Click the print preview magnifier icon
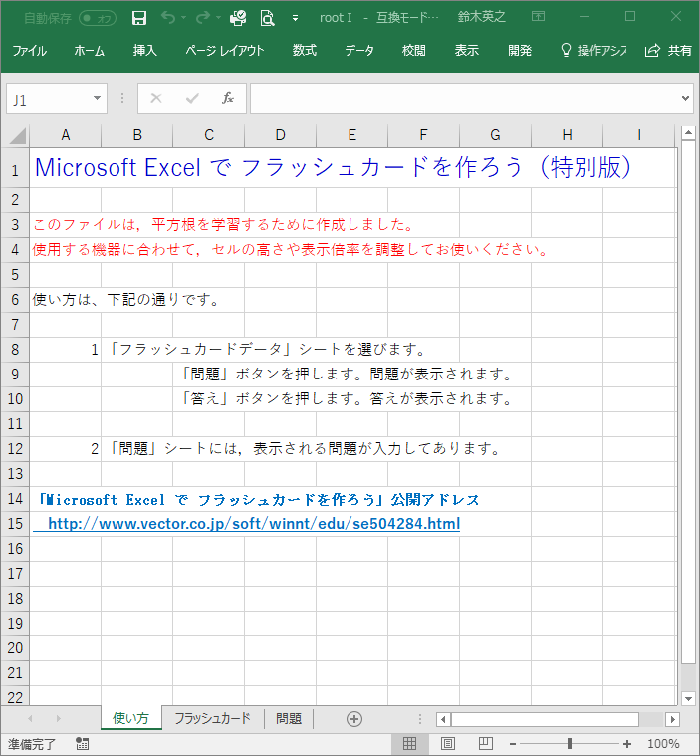 [x=267, y=17]
